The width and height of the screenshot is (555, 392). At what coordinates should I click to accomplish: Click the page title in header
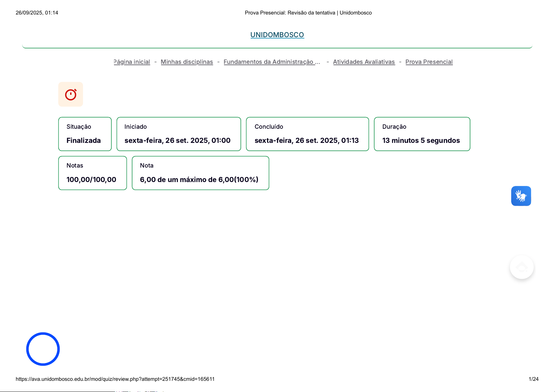coord(308,13)
